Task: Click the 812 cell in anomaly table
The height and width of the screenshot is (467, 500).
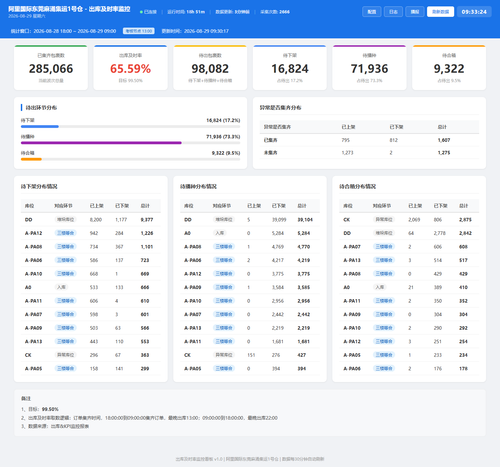Action: (394, 140)
